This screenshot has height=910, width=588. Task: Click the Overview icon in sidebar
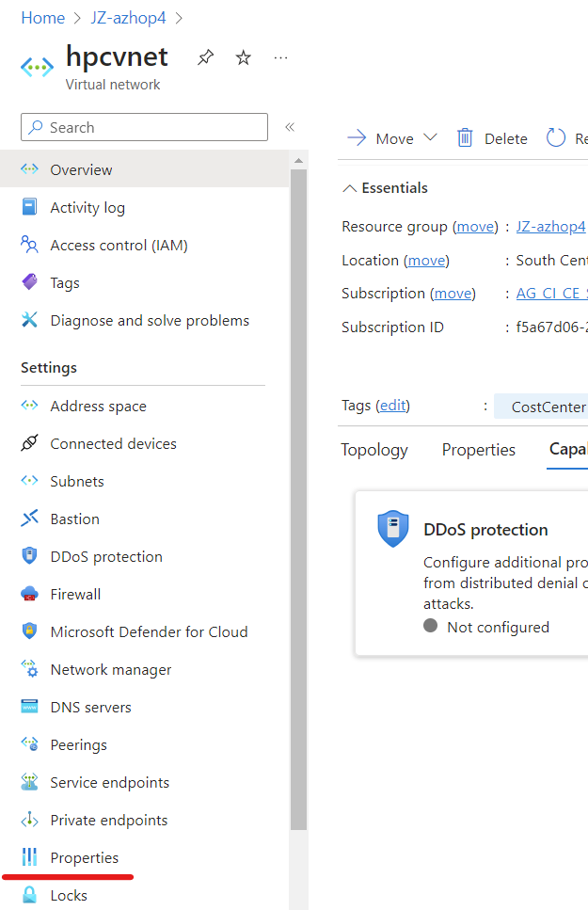29,168
